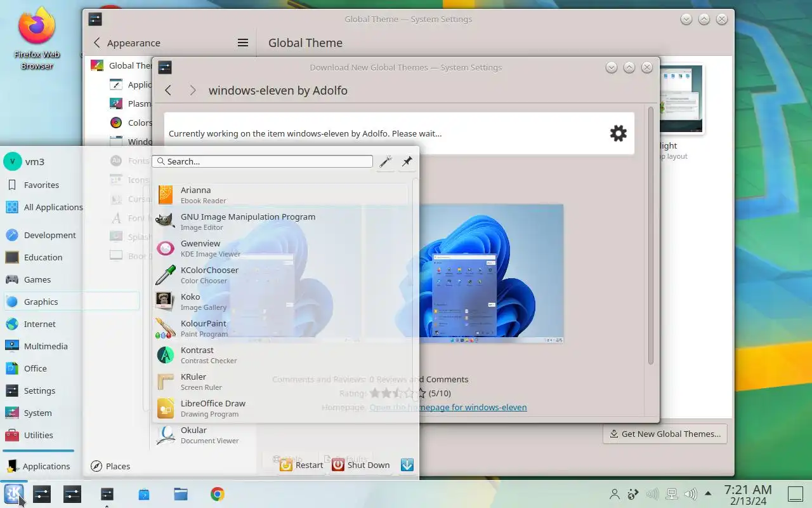
Task: Go back in Download New Global Themes
Action: (168, 90)
